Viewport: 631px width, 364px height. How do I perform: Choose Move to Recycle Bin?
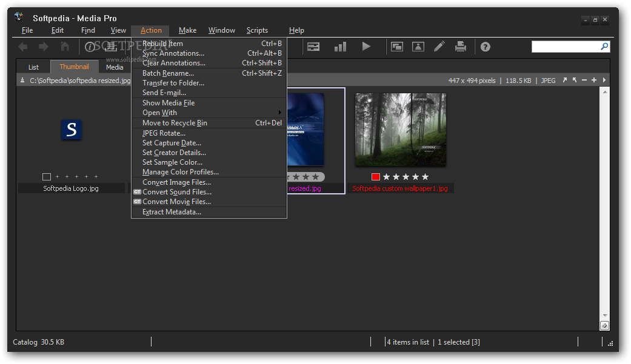click(209, 123)
